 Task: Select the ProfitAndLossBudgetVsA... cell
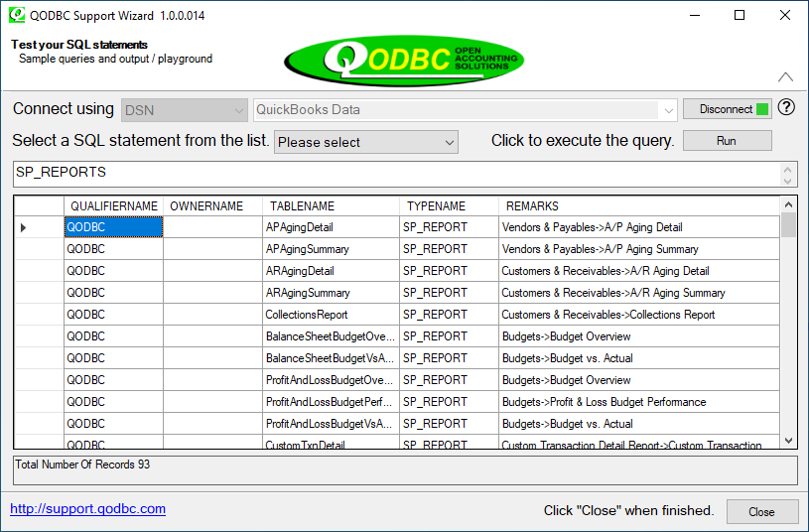pyautogui.click(x=331, y=424)
